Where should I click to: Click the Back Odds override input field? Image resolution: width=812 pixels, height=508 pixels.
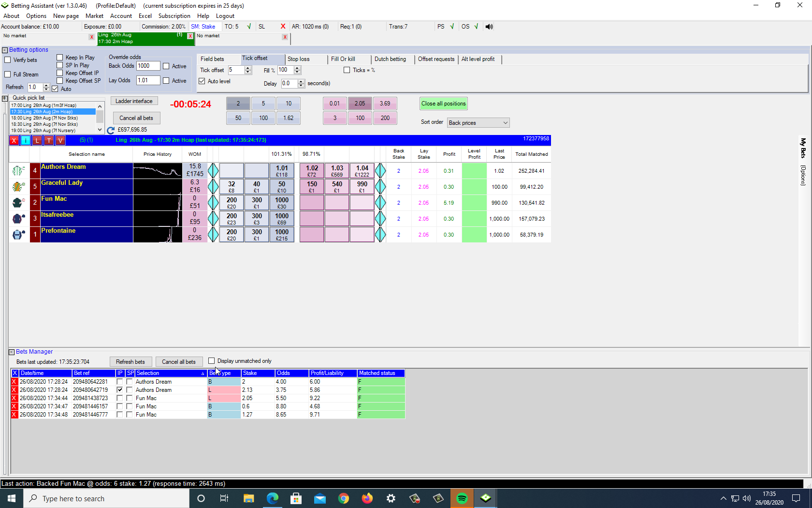point(148,66)
